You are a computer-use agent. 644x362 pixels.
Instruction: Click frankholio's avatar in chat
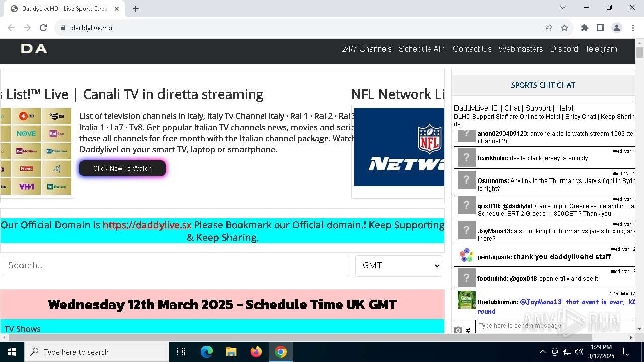pos(466,158)
